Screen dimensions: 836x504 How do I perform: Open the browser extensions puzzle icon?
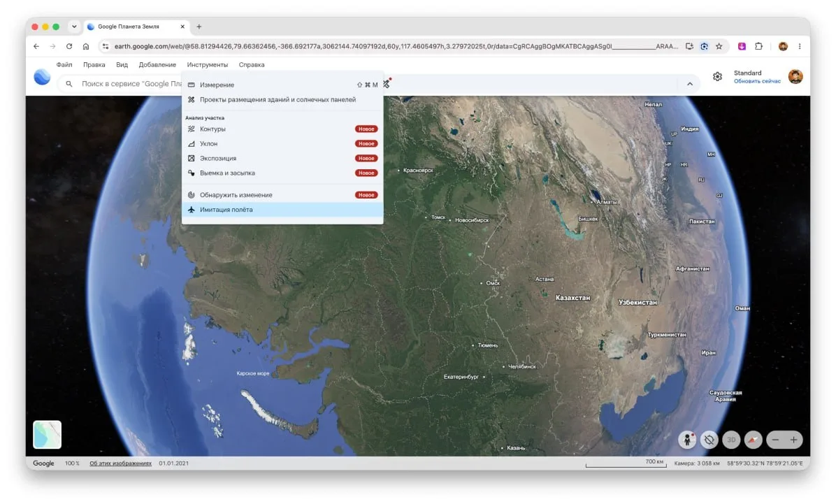[x=758, y=46]
